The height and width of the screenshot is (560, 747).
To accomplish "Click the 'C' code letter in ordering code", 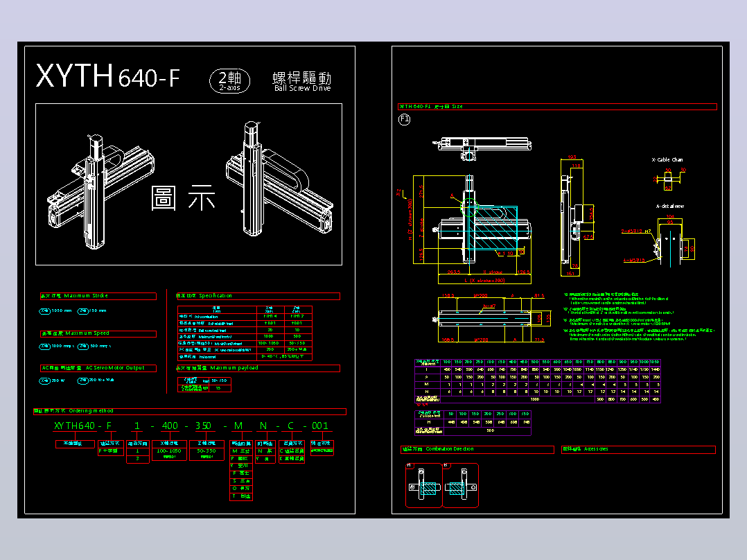I will click(x=290, y=426).
